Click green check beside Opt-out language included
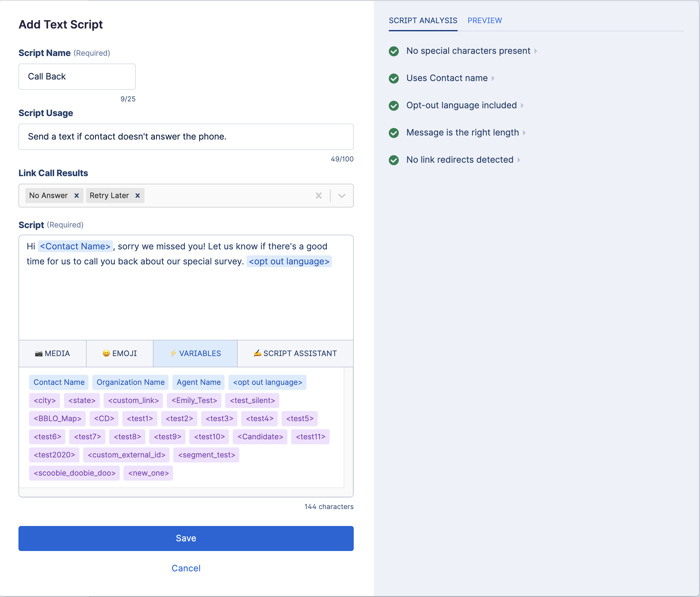The width and height of the screenshot is (700, 597). click(x=393, y=106)
